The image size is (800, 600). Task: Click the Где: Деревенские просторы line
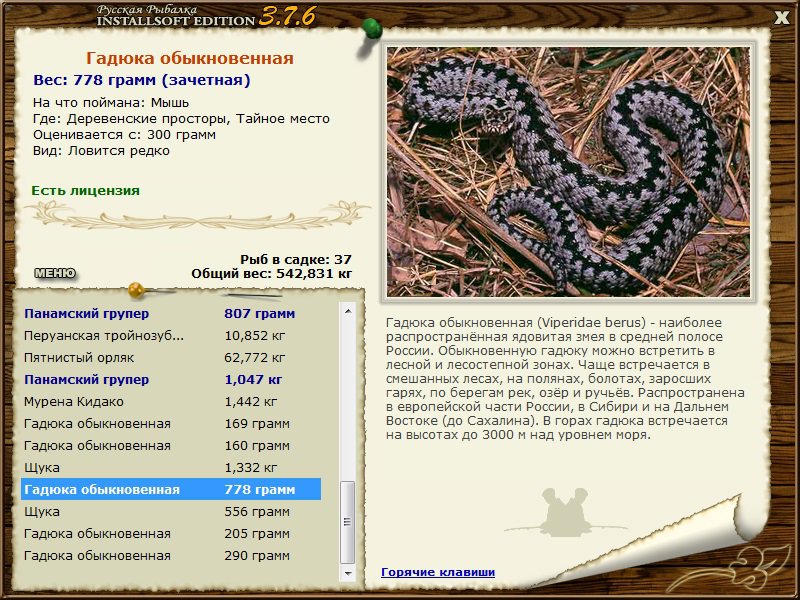[x=182, y=119]
